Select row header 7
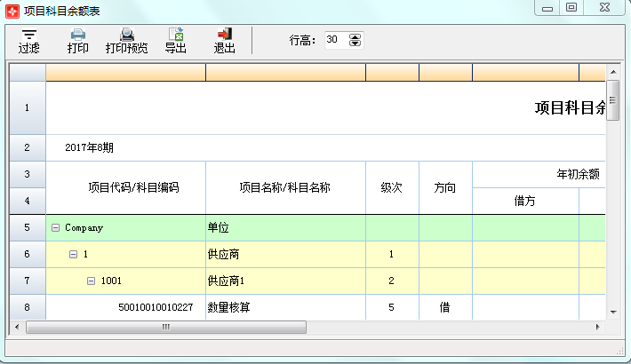631x364 pixels. [27, 281]
